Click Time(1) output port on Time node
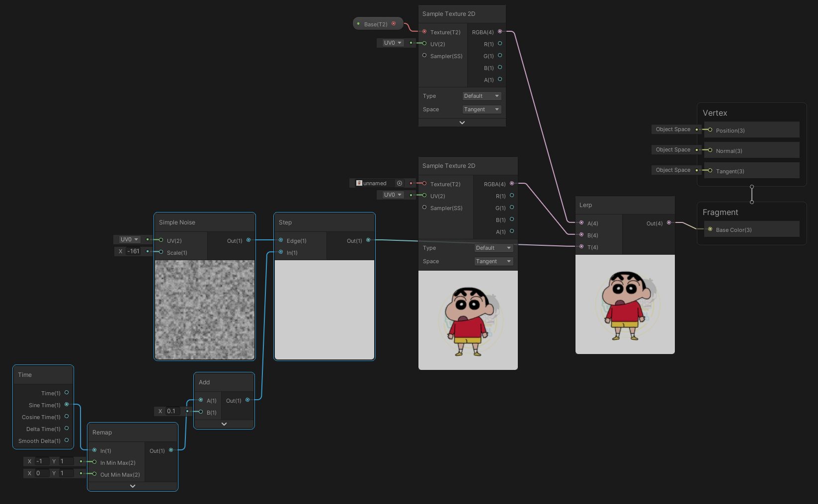The image size is (818, 504). point(67,393)
